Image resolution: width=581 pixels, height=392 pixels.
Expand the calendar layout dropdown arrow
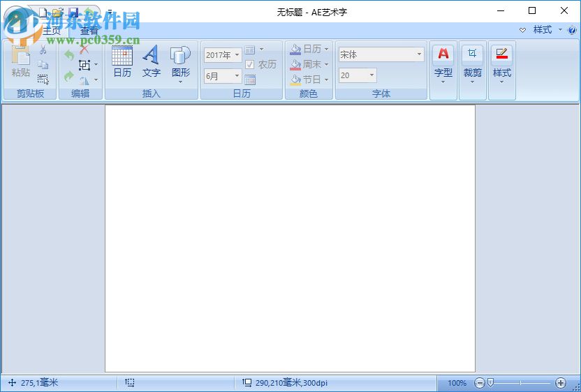pyautogui.click(x=261, y=50)
